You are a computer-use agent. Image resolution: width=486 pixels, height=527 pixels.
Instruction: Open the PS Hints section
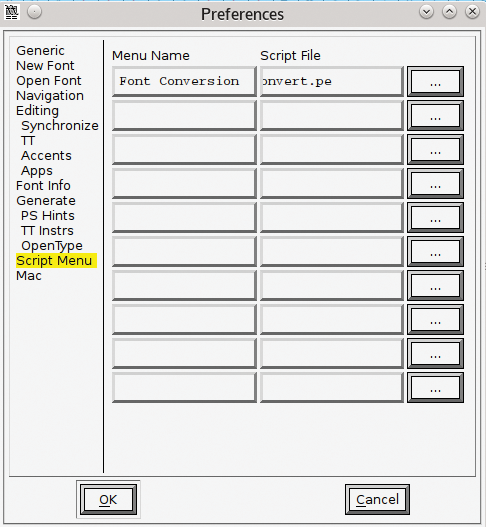point(48,215)
